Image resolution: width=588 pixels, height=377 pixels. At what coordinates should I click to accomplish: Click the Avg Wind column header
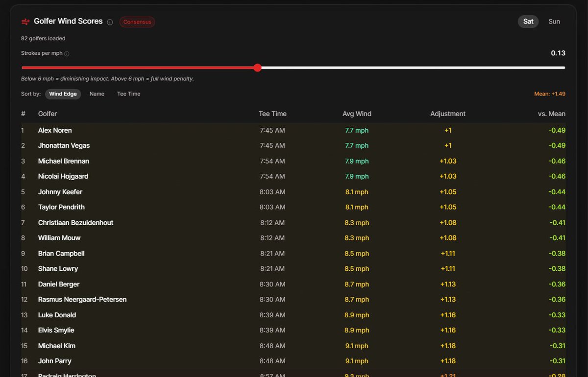coord(357,114)
